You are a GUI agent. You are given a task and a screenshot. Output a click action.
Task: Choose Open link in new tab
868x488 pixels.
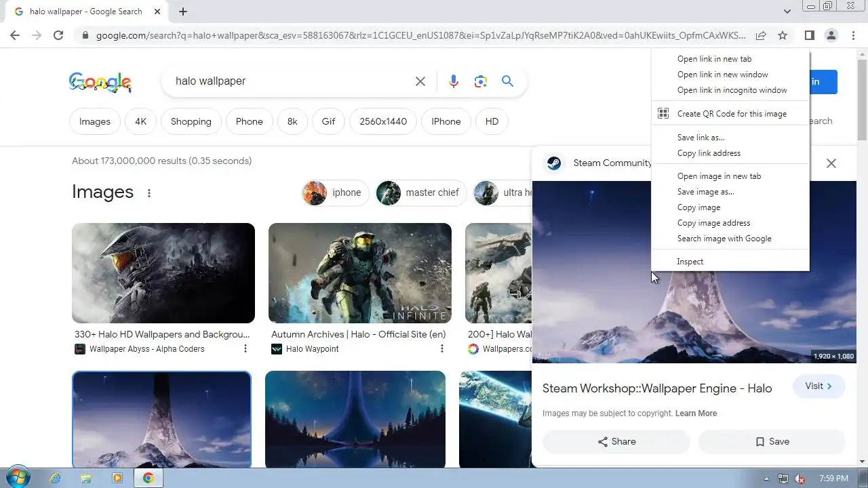pos(730,59)
